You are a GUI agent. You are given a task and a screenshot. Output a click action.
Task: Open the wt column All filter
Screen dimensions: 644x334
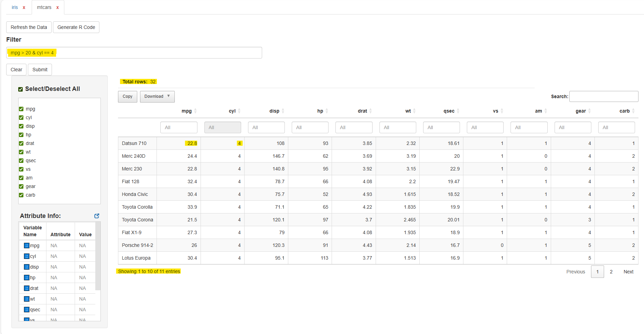[397, 127]
